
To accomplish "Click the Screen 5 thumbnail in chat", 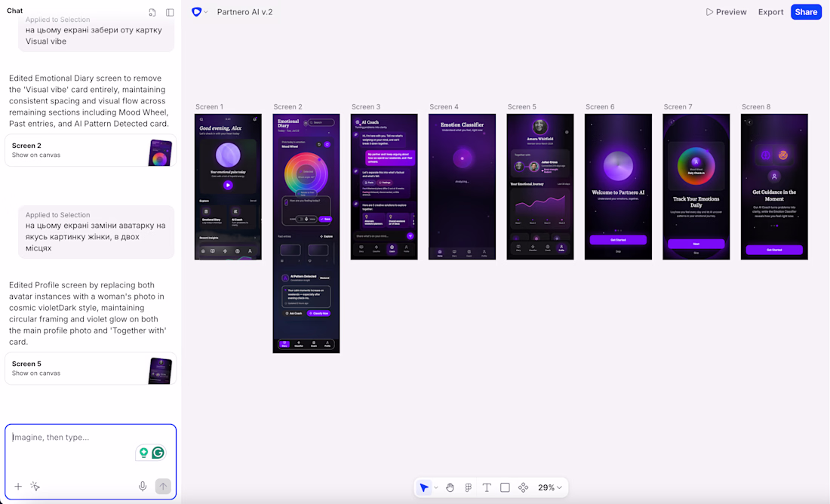I will pos(161,370).
